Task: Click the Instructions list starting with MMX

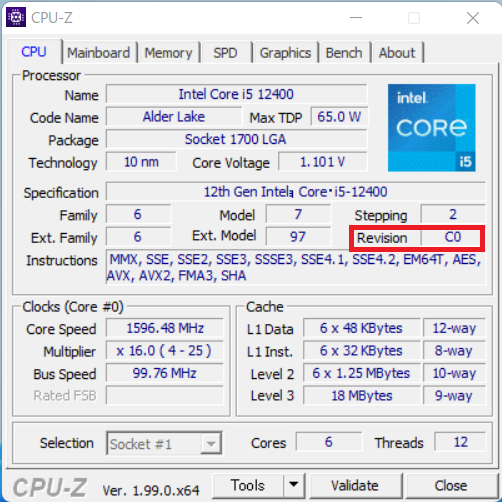Action: coord(296,267)
